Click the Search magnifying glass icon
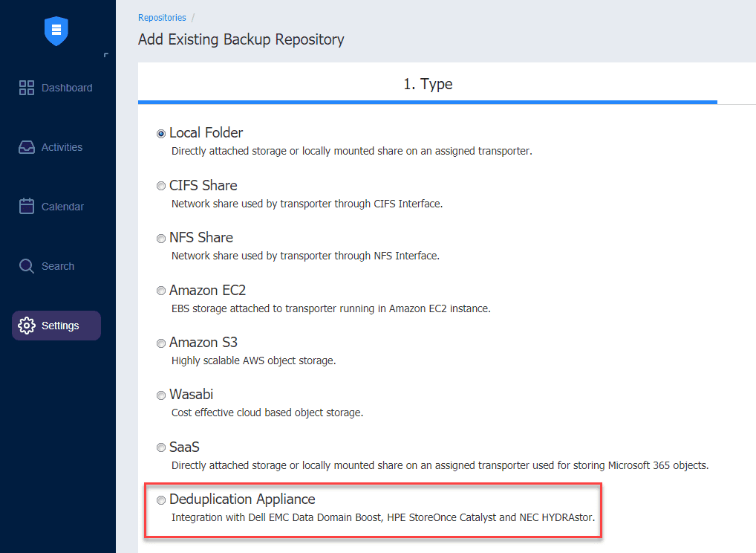 [x=27, y=266]
